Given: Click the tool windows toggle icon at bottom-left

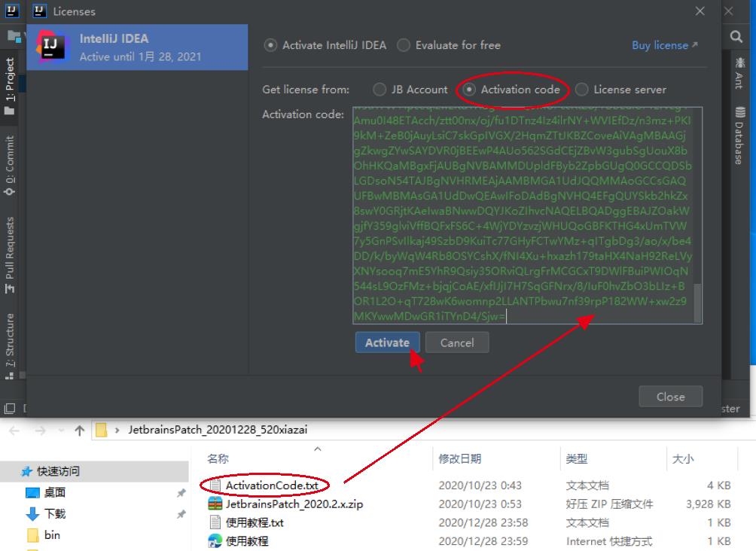Looking at the screenshot, I should click(x=10, y=408).
